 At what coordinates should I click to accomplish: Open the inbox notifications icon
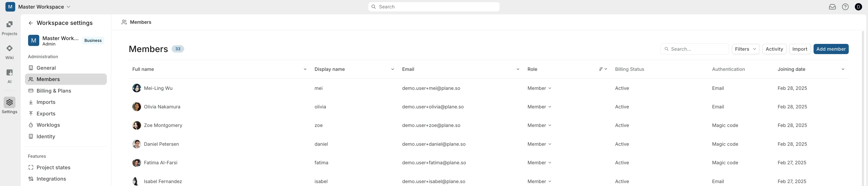coord(832,7)
